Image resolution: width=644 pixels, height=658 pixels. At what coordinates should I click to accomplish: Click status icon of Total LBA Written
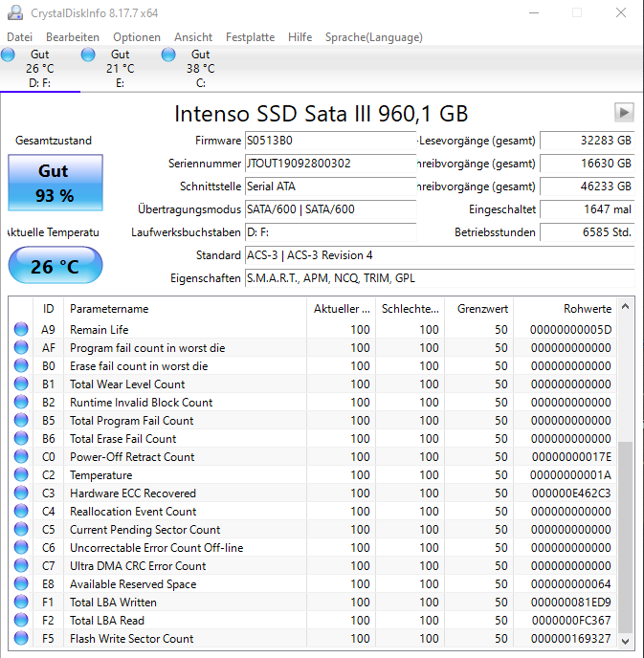[21, 603]
